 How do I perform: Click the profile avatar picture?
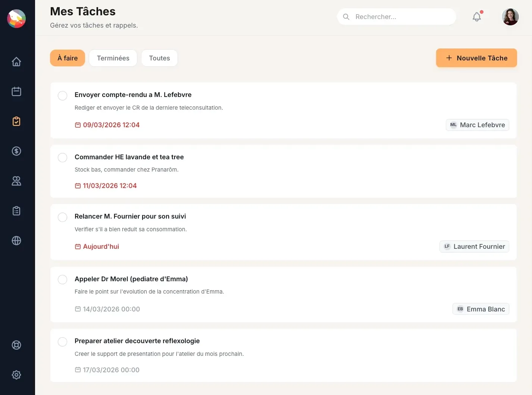pos(510,16)
